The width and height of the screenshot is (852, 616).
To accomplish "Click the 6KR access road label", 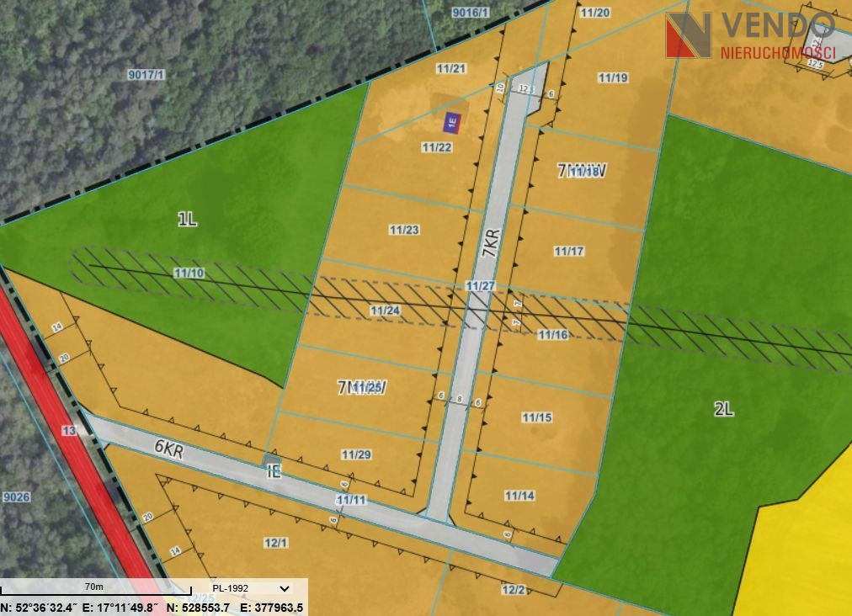I will tap(168, 449).
